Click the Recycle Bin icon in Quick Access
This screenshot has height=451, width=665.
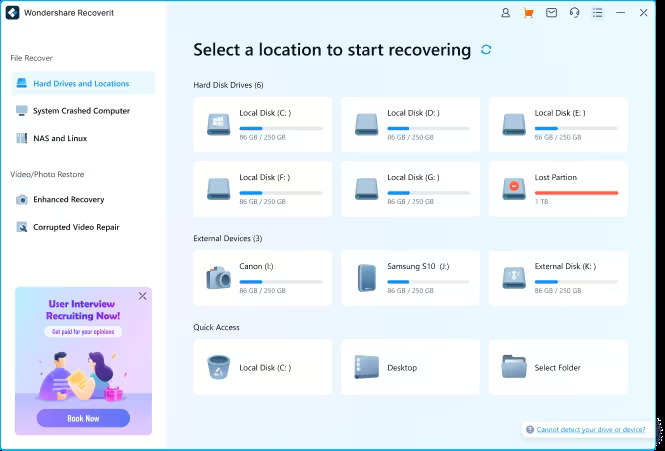pos(218,367)
